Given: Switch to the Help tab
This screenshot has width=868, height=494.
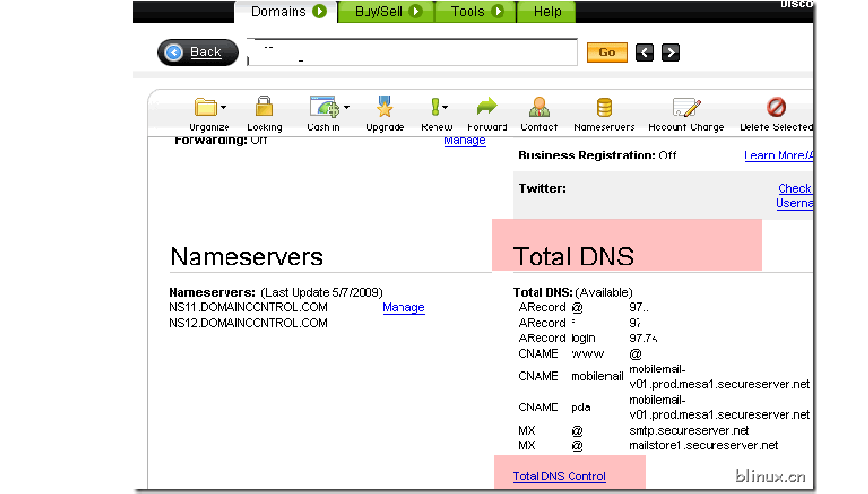Looking at the screenshot, I should (547, 12).
